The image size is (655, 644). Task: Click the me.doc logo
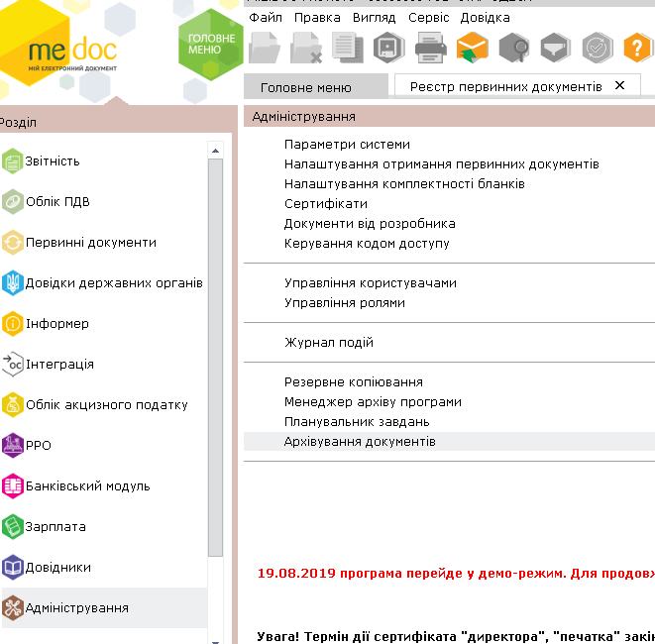(72, 54)
